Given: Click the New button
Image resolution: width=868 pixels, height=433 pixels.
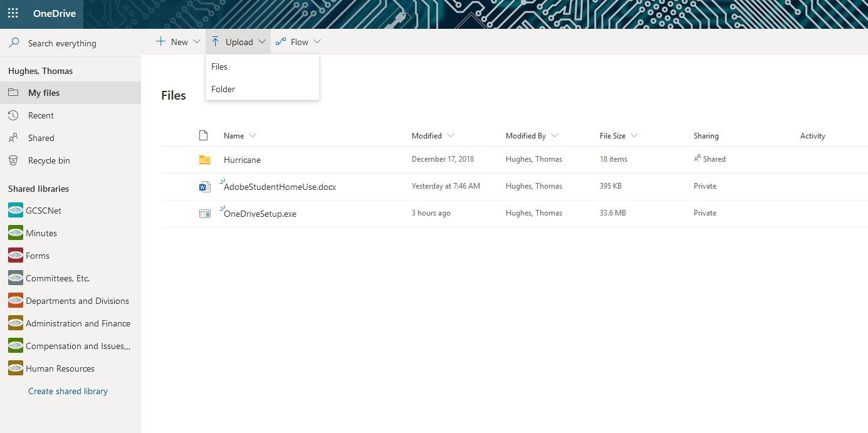Looking at the screenshot, I should tap(178, 41).
